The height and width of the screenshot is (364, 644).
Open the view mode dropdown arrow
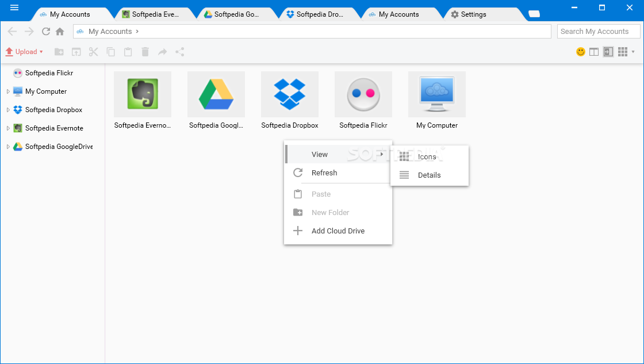point(633,52)
